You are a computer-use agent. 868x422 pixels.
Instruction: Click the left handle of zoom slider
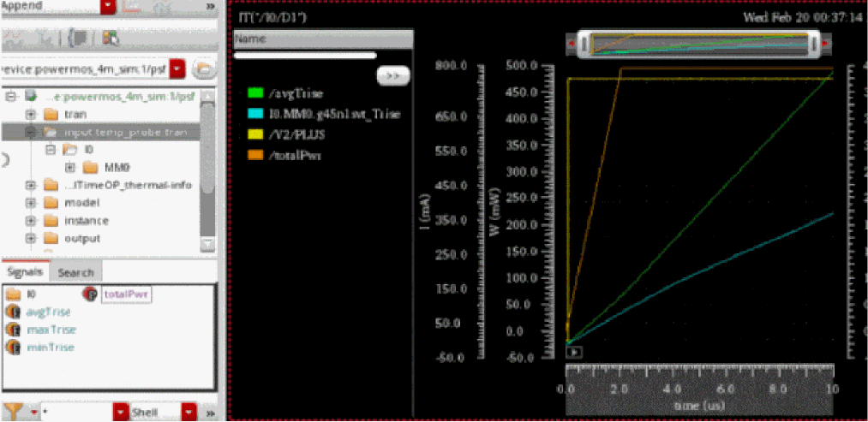tap(584, 45)
